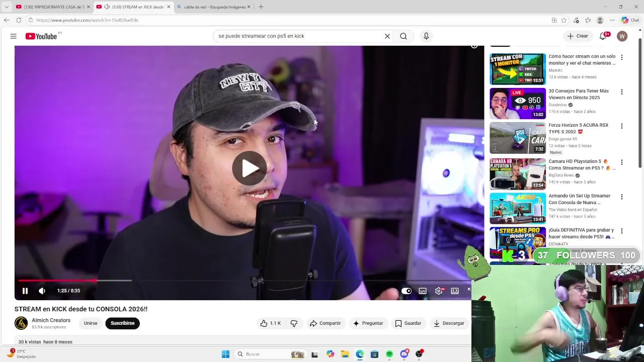
Task: Start voice search with the microphone icon
Action: pos(426,36)
